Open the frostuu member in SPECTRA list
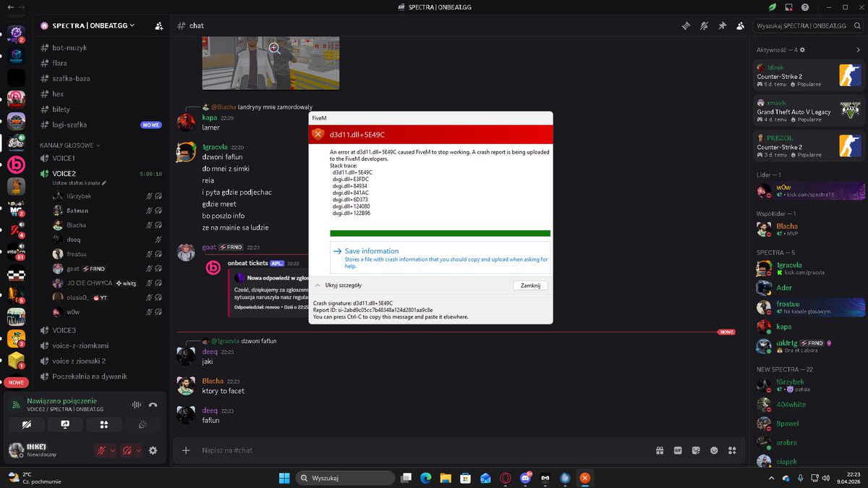 tap(809, 307)
